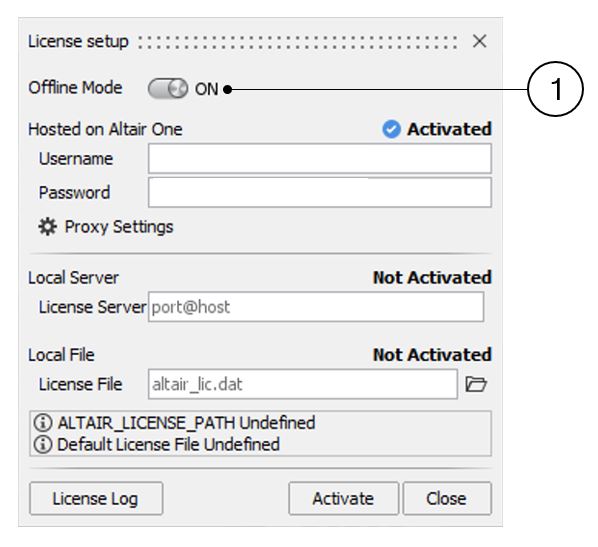Click the blue Activated checkmark icon

[391, 129]
